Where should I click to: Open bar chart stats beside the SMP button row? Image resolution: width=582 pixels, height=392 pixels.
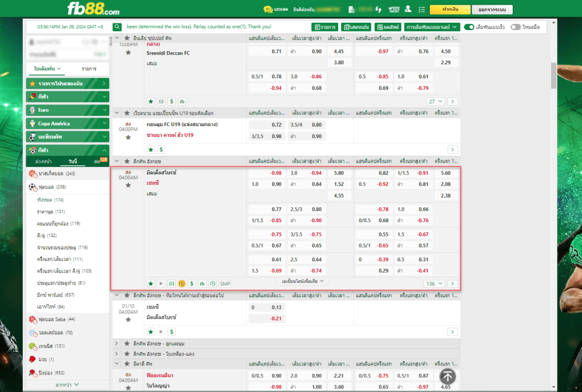pos(202,283)
